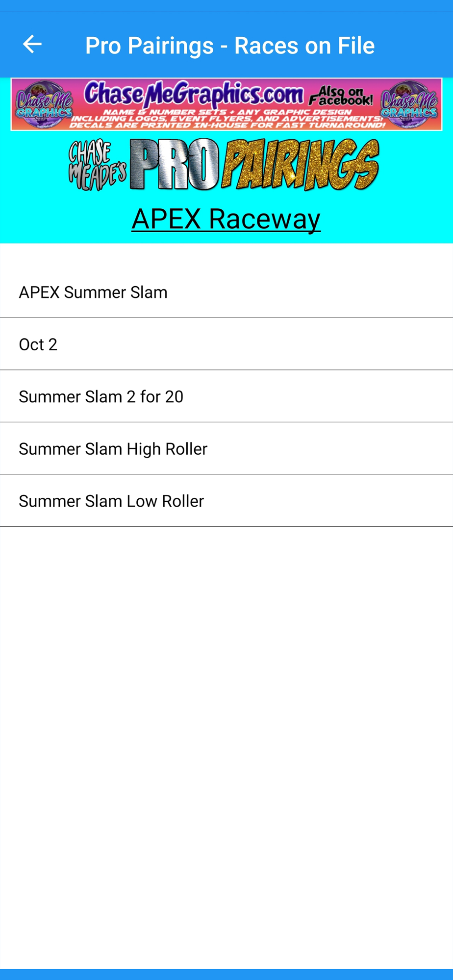Choose Summer Slam 2 for 20
The height and width of the screenshot is (980, 453).
pyautogui.click(x=226, y=396)
